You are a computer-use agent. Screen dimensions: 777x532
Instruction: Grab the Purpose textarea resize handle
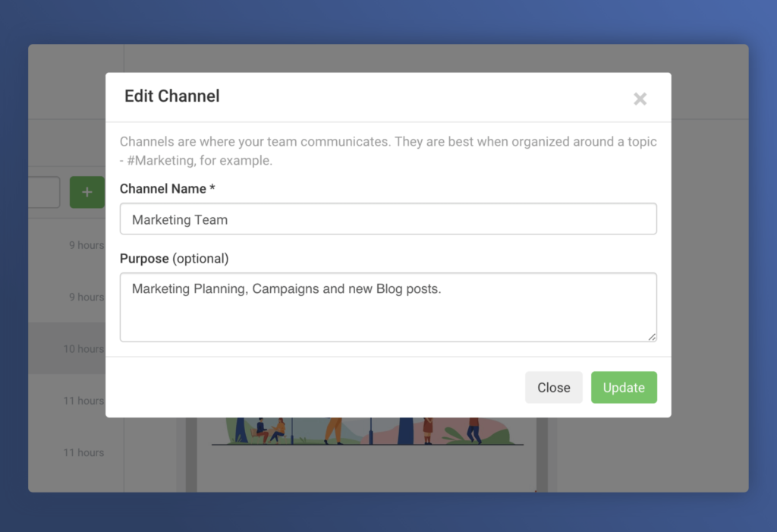click(x=652, y=337)
